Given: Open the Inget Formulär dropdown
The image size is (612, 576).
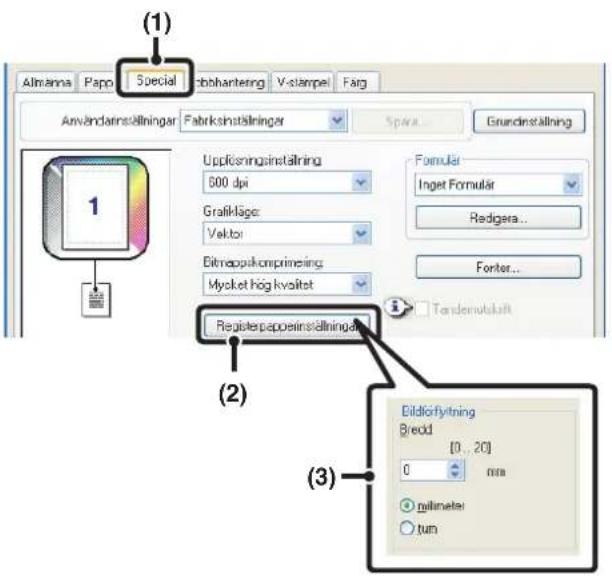Looking at the screenshot, I should pyautogui.click(x=498, y=184).
